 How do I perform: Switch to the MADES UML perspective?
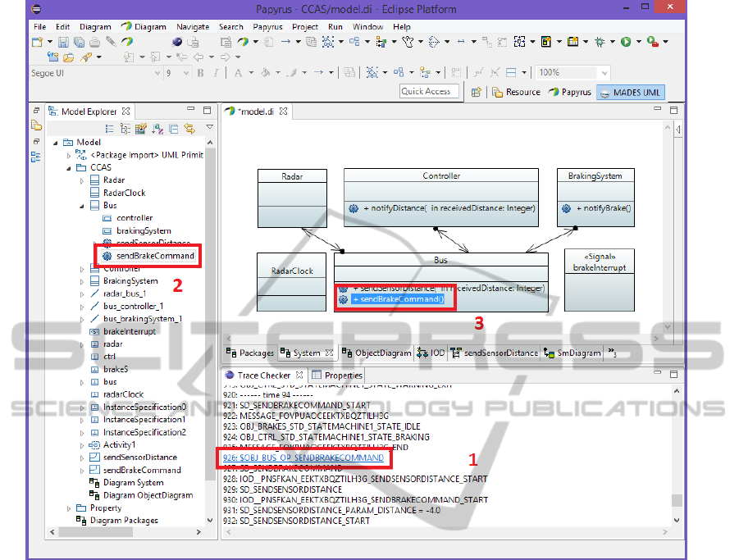click(631, 92)
